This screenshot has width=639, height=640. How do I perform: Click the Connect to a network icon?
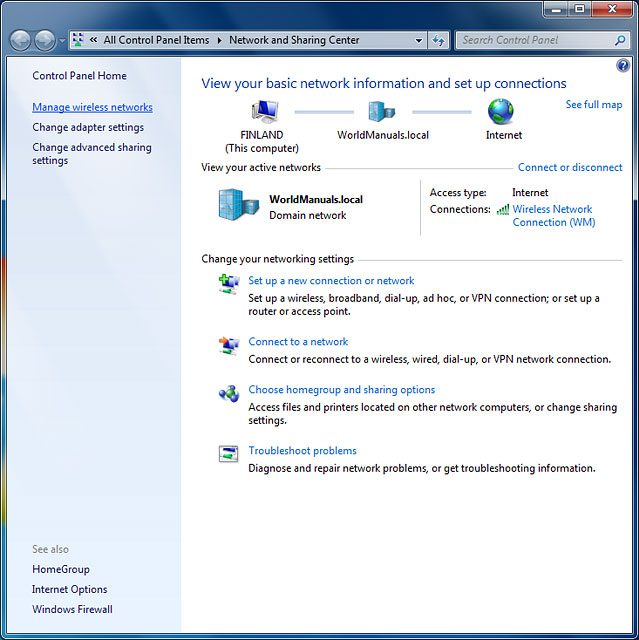[229, 345]
